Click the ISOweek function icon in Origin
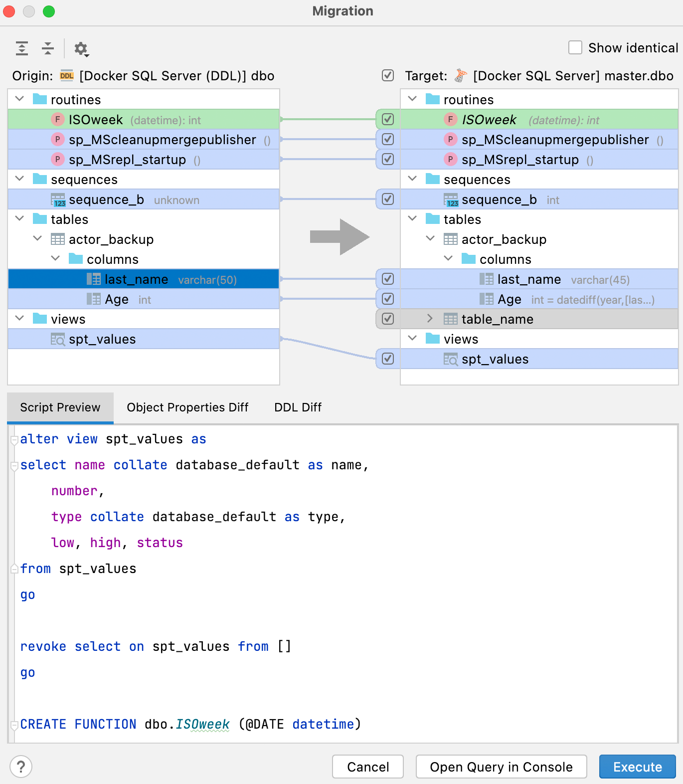 tap(58, 120)
